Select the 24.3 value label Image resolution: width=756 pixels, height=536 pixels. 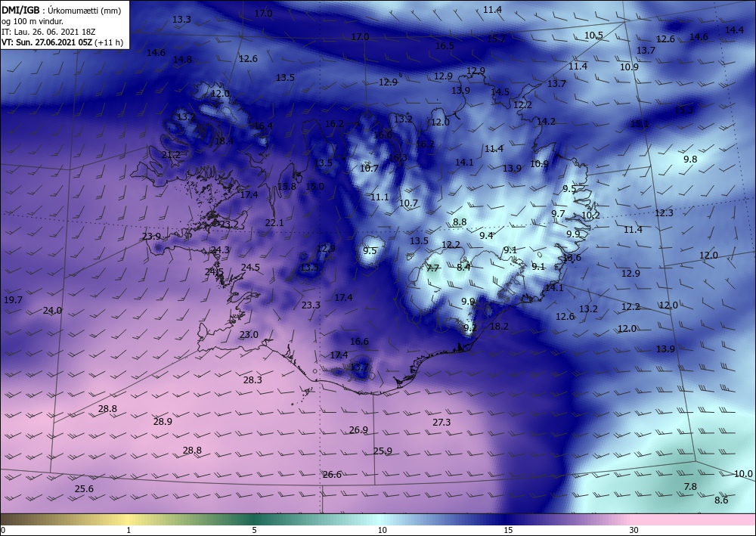click(x=220, y=250)
